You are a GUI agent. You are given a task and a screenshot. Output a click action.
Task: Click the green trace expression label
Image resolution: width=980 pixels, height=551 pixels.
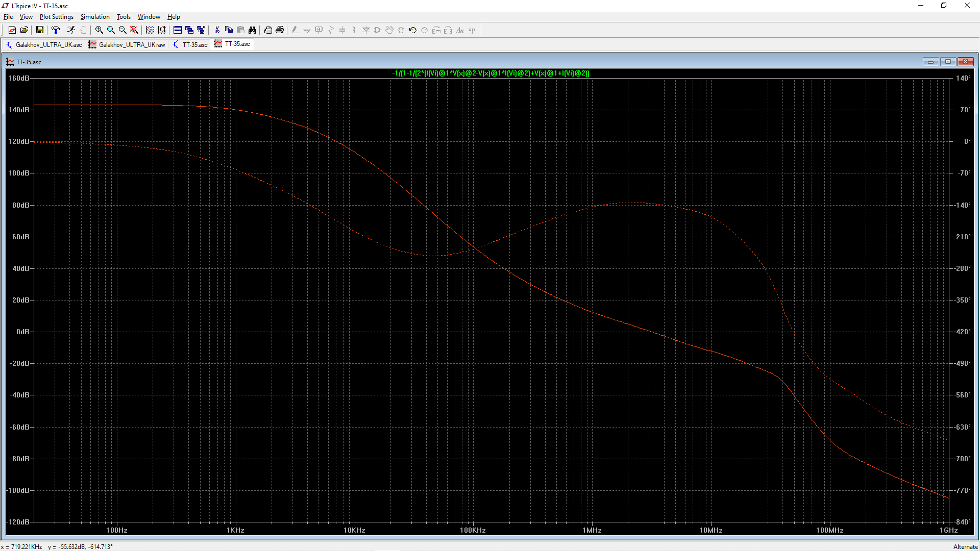pos(491,73)
